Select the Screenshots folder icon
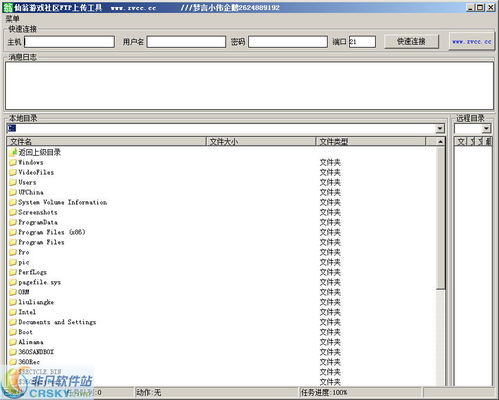Image resolution: width=499 pixels, height=400 pixels. click(13, 212)
